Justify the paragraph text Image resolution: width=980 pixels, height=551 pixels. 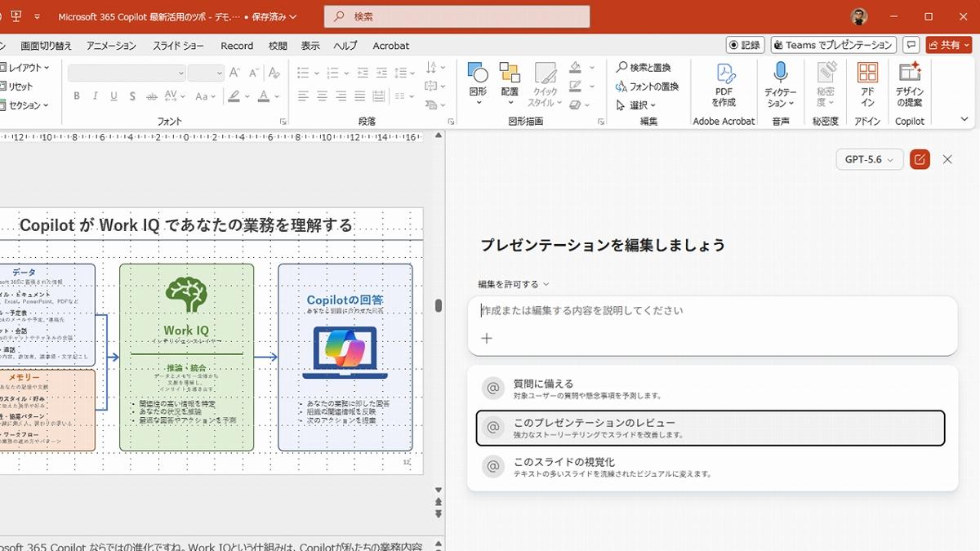pos(360,96)
